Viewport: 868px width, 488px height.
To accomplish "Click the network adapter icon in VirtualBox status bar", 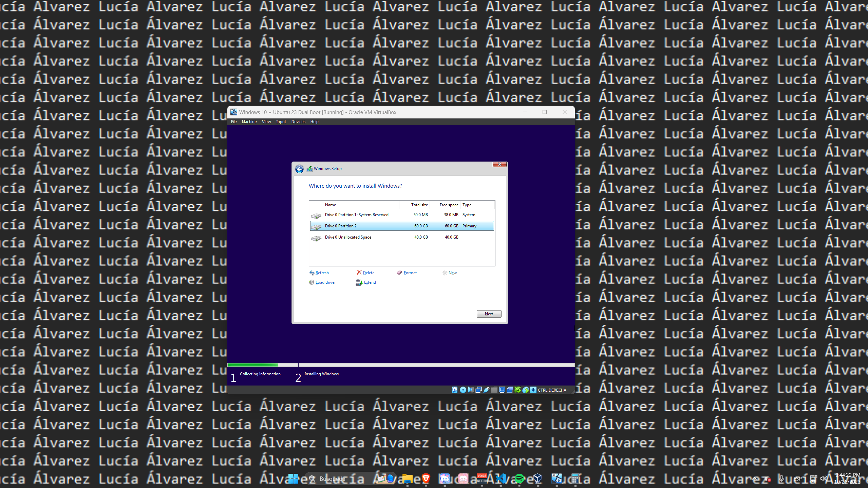I will coord(478,390).
